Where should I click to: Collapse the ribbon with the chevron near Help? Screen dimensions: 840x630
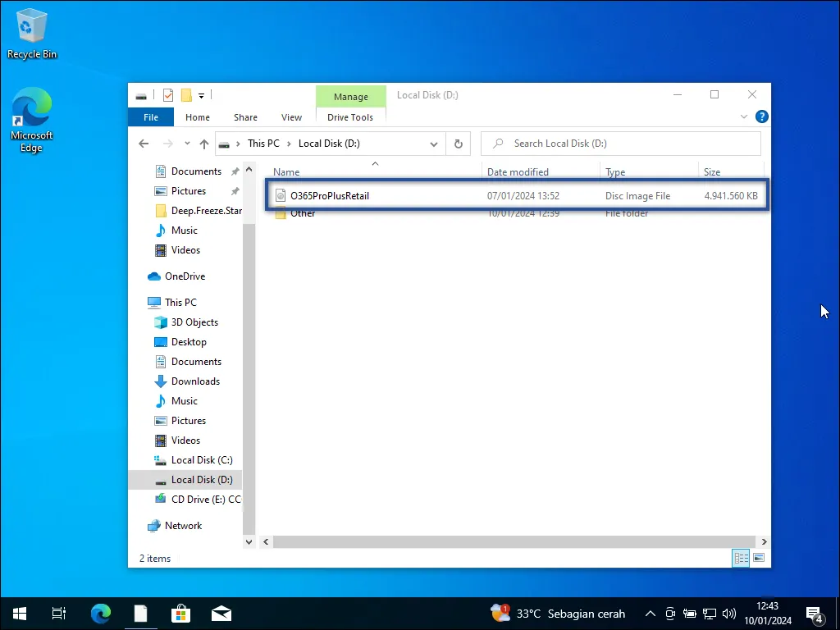[743, 116]
